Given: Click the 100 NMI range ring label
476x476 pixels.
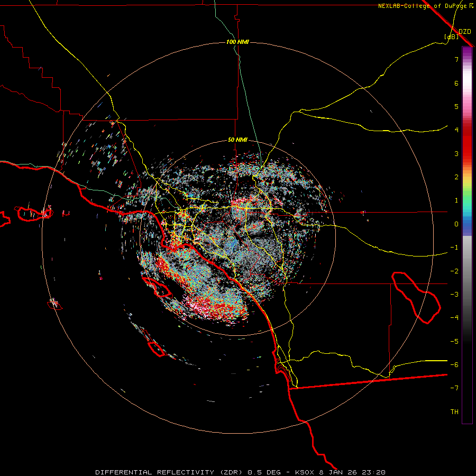Looking at the screenshot, I should (x=237, y=42).
